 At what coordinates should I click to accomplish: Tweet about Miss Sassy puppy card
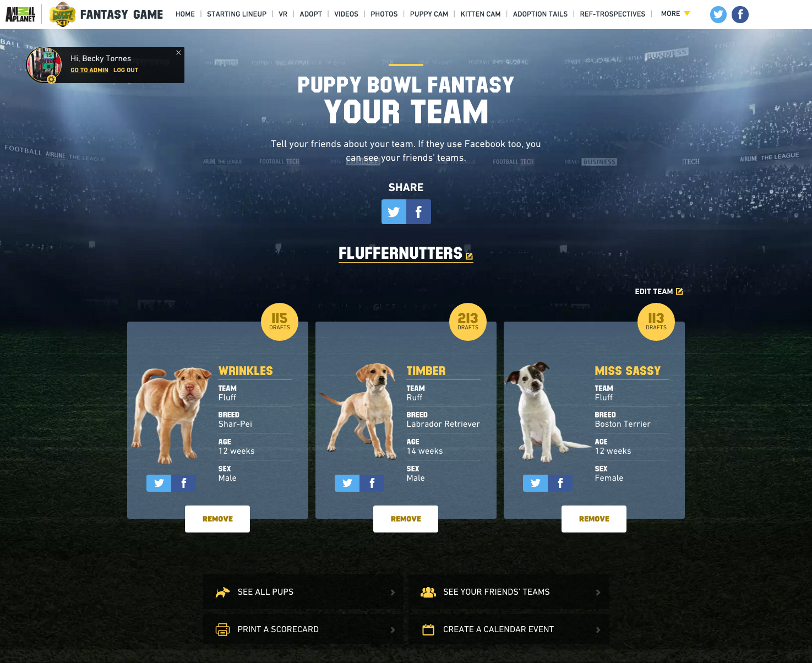click(535, 483)
